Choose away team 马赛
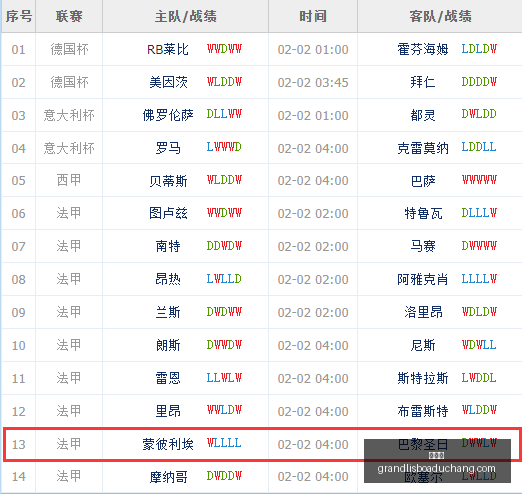Viewport: 522px width, 494px height. click(x=423, y=246)
